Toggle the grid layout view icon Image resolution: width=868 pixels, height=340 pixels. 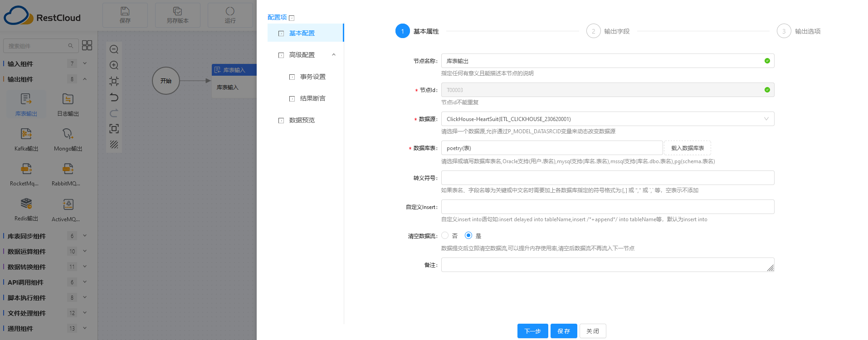[87, 45]
